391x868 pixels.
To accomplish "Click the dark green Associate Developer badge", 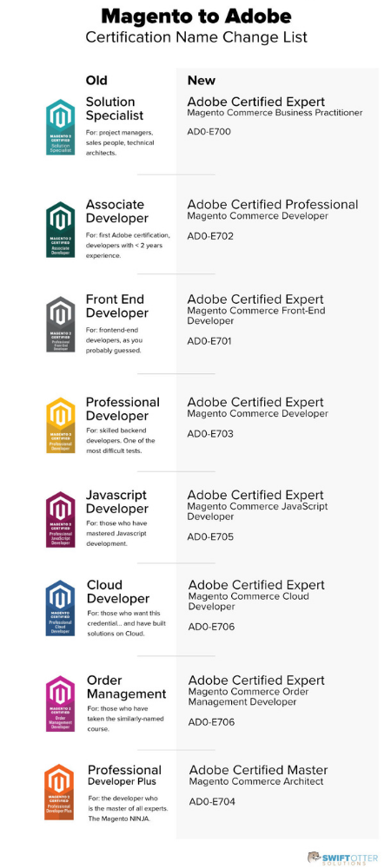I will [x=60, y=229].
